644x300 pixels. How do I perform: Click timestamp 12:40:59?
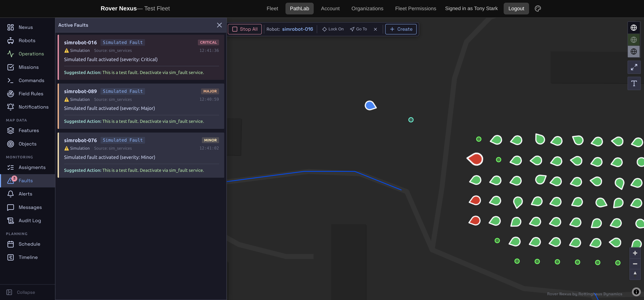pyautogui.click(x=209, y=99)
